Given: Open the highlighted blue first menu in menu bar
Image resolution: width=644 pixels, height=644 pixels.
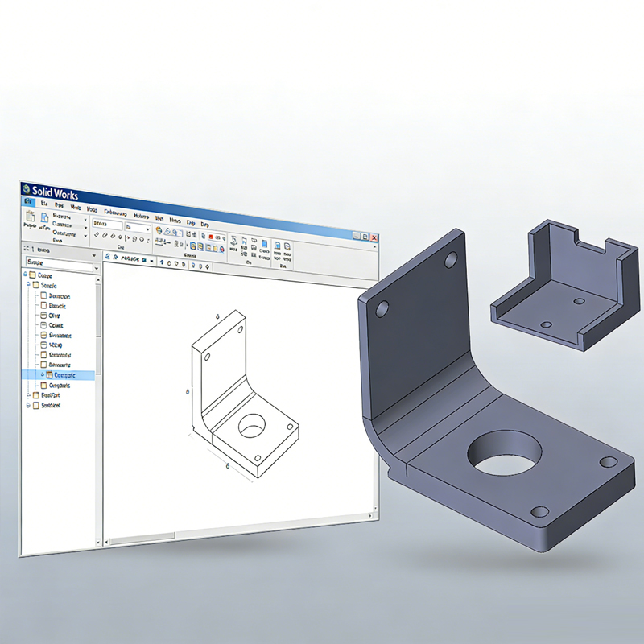Looking at the screenshot, I should click(29, 202).
